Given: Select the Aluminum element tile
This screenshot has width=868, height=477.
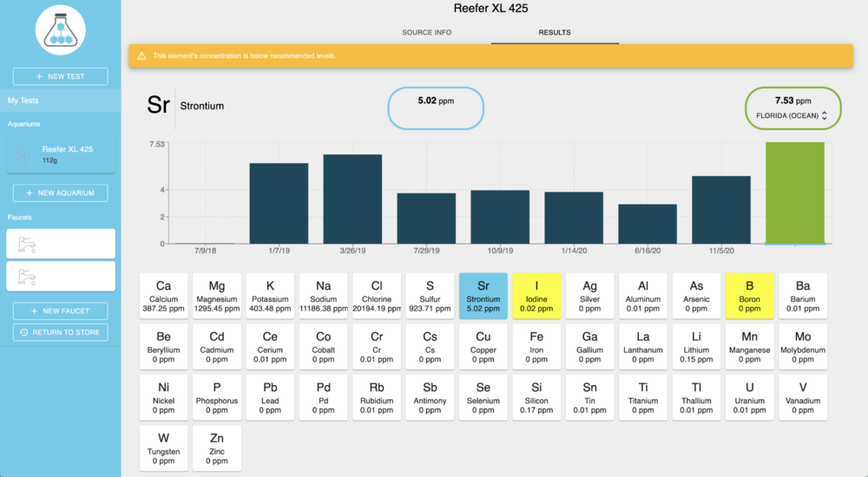Looking at the screenshot, I should click(x=642, y=296).
